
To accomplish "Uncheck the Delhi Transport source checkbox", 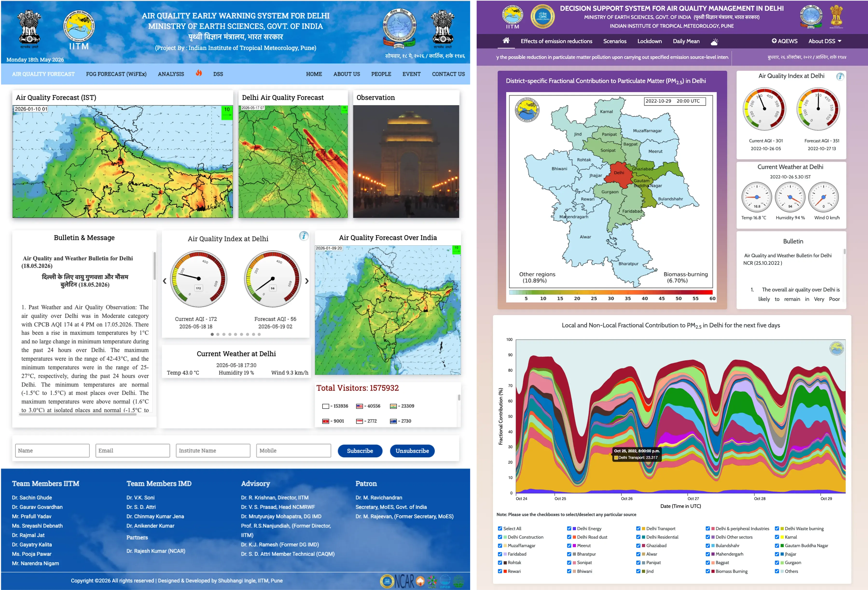I will pos(638,529).
